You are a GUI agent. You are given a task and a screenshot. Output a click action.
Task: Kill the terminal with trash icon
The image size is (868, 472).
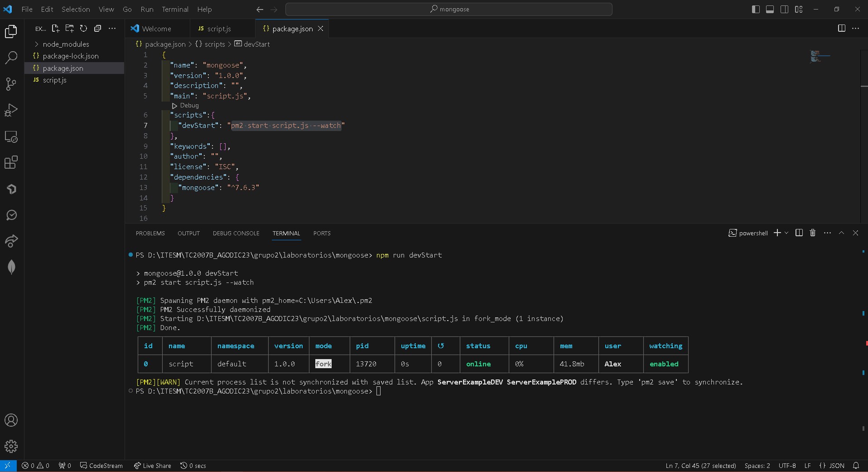pyautogui.click(x=813, y=233)
